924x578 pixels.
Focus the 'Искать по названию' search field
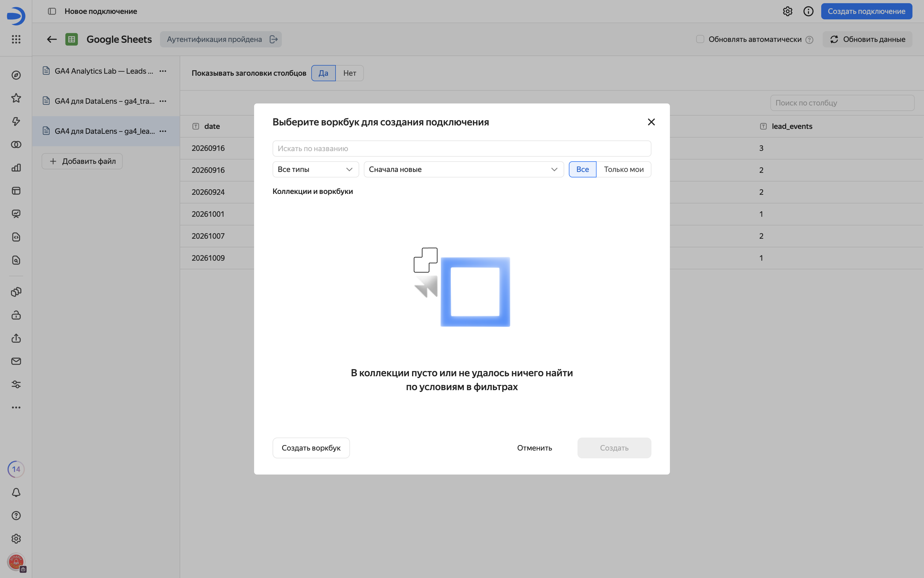pos(462,148)
